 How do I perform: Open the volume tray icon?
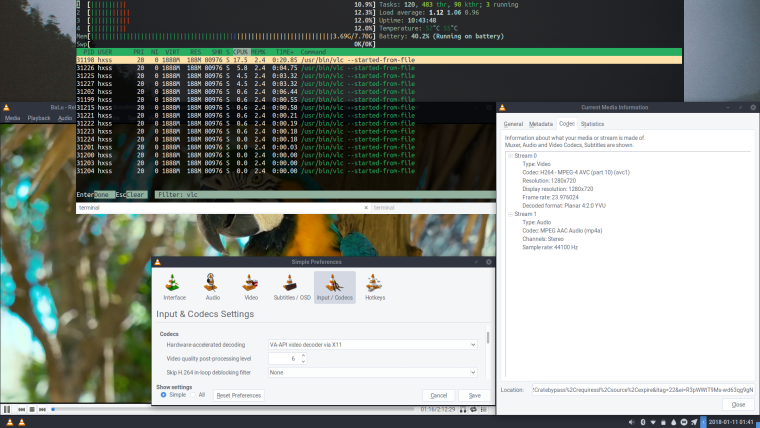[x=632, y=422]
